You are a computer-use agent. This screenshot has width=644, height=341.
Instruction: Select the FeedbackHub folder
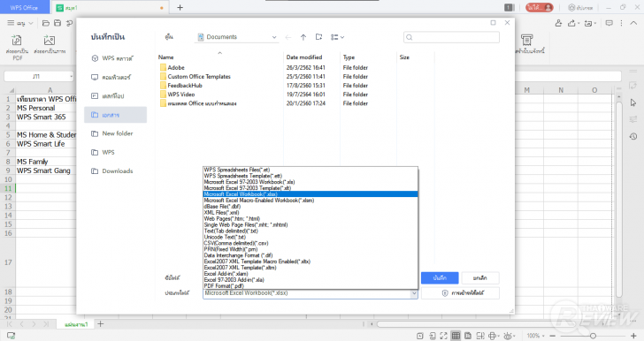(x=181, y=86)
